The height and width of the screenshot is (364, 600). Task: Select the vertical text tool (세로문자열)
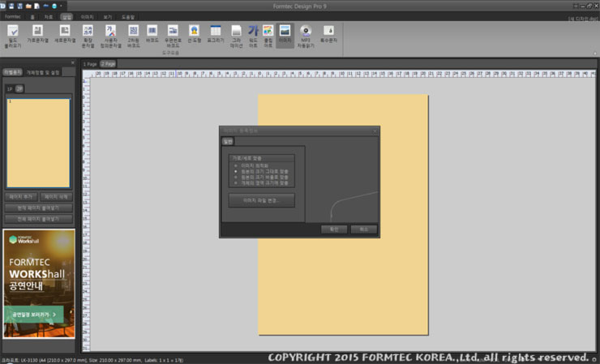tap(65, 34)
